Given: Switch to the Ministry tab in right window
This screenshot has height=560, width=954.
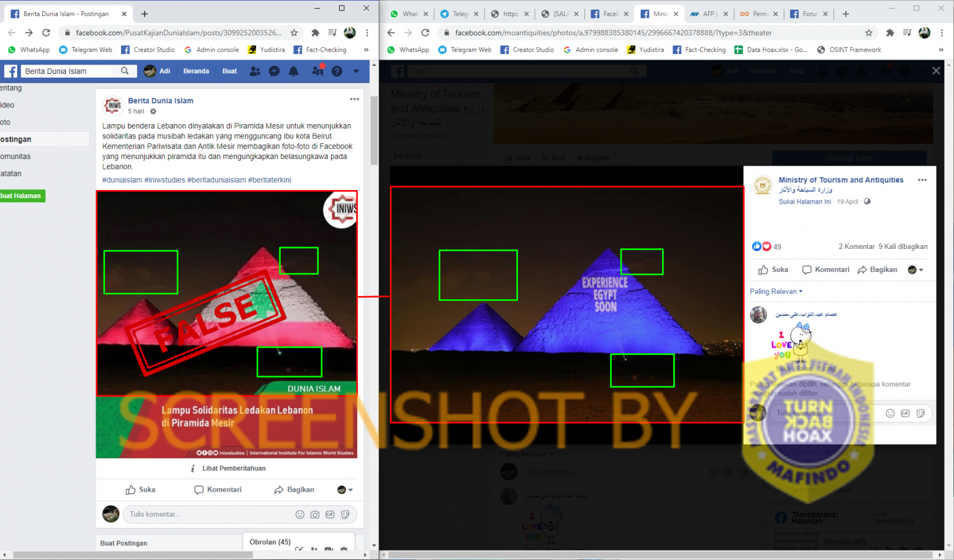Looking at the screenshot, I should point(660,14).
